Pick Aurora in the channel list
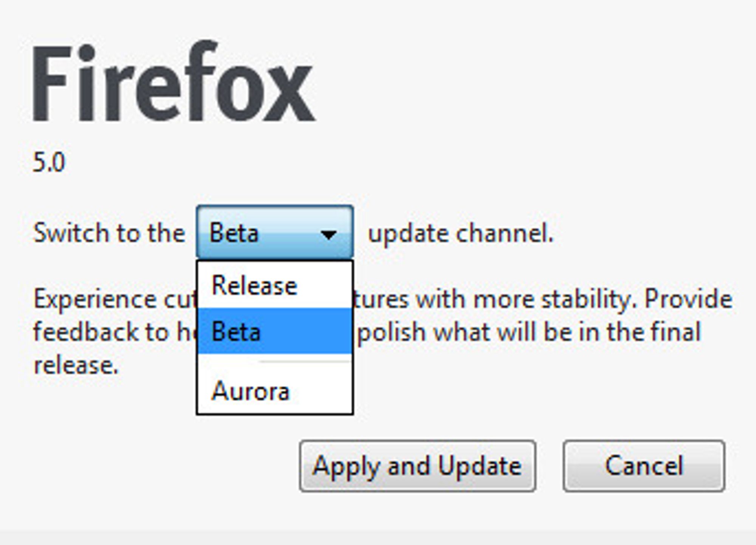 [275, 391]
